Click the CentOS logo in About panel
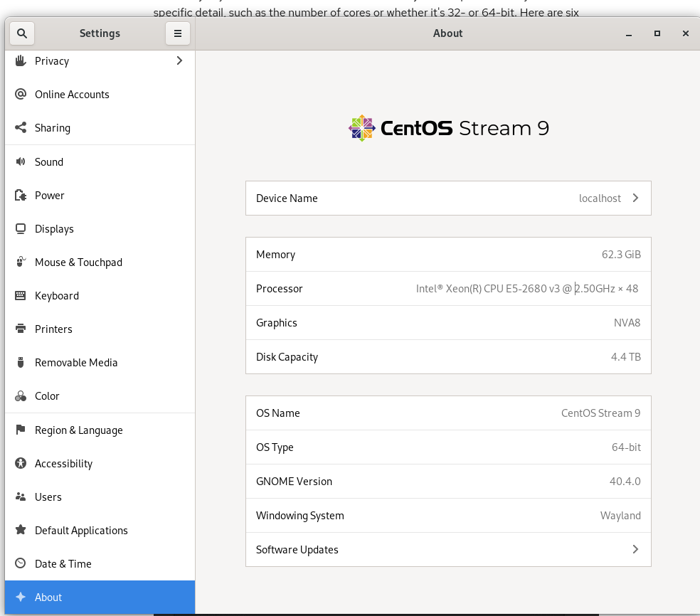Image resolution: width=700 pixels, height=616 pixels. [x=361, y=128]
